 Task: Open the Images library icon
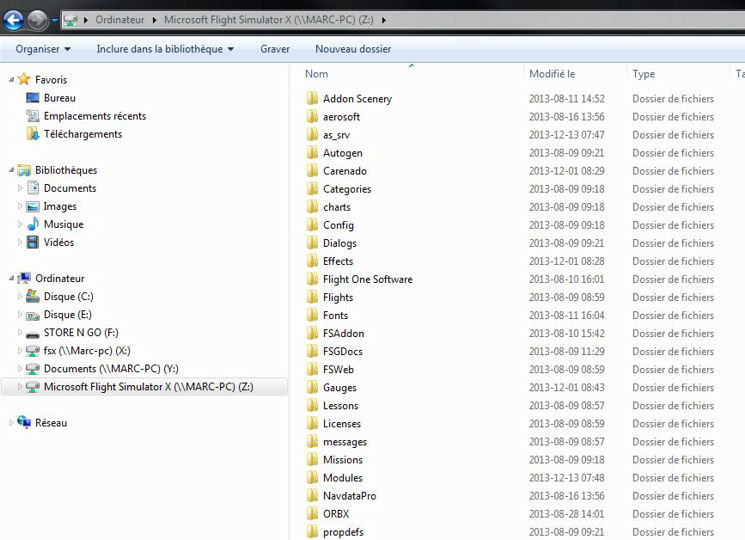tap(33, 206)
